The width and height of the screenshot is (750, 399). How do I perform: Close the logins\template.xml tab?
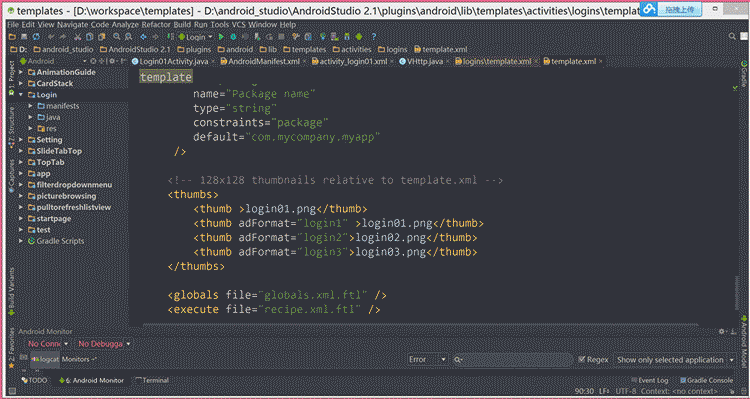(536, 61)
